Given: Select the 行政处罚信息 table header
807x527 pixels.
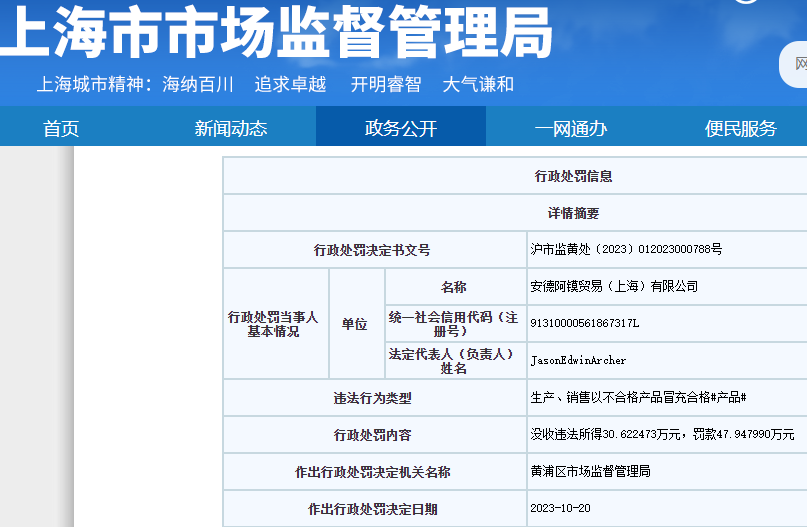Looking at the screenshot, I should (573, 176).
